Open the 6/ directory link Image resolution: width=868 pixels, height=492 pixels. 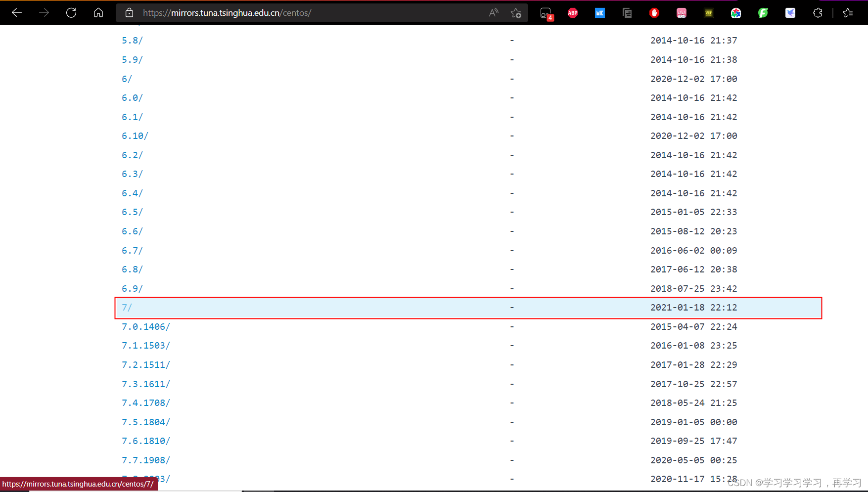(x=127, y=79)
